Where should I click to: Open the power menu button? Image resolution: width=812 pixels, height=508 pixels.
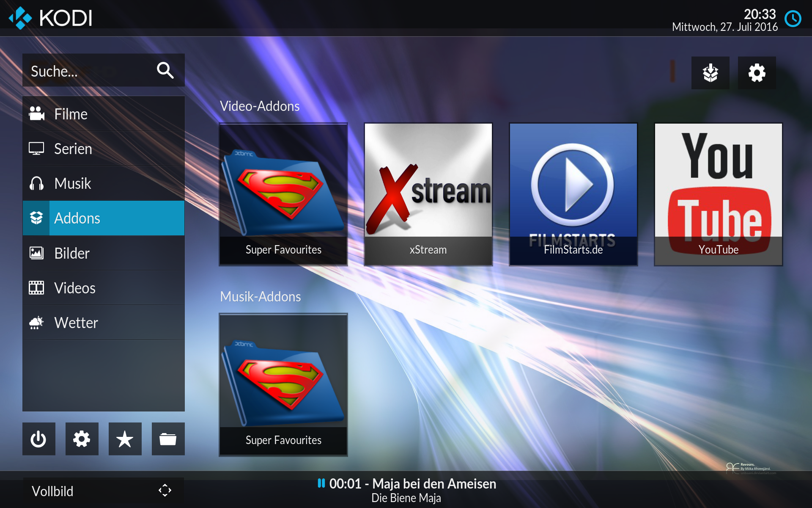pyautogui.click(x=38, y=439)
